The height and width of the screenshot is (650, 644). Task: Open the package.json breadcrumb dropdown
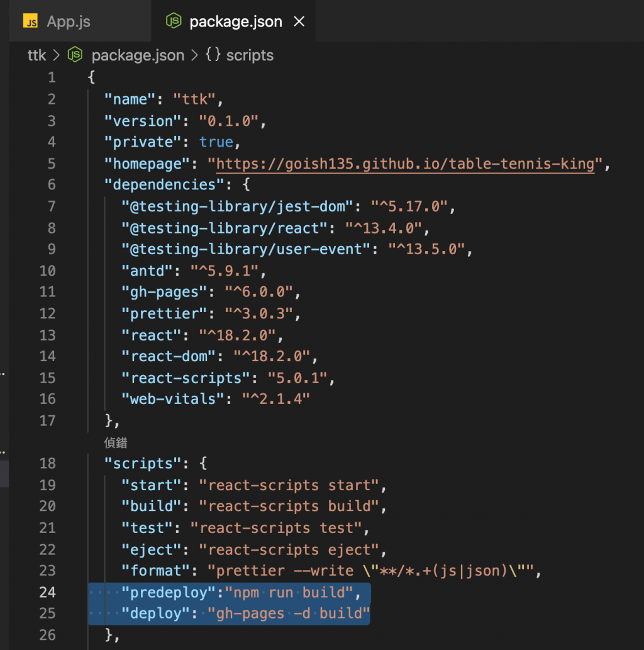coord(138,55)
